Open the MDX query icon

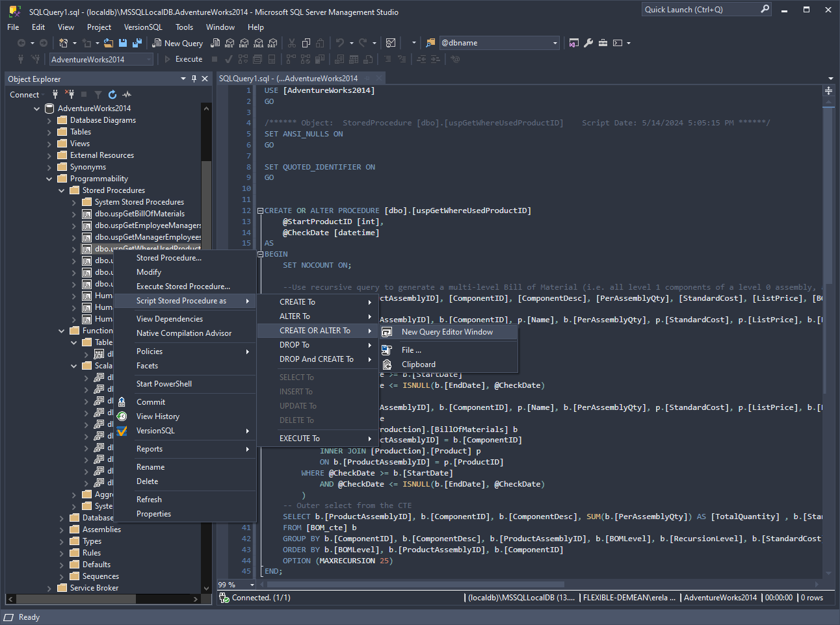pos(230,43)
